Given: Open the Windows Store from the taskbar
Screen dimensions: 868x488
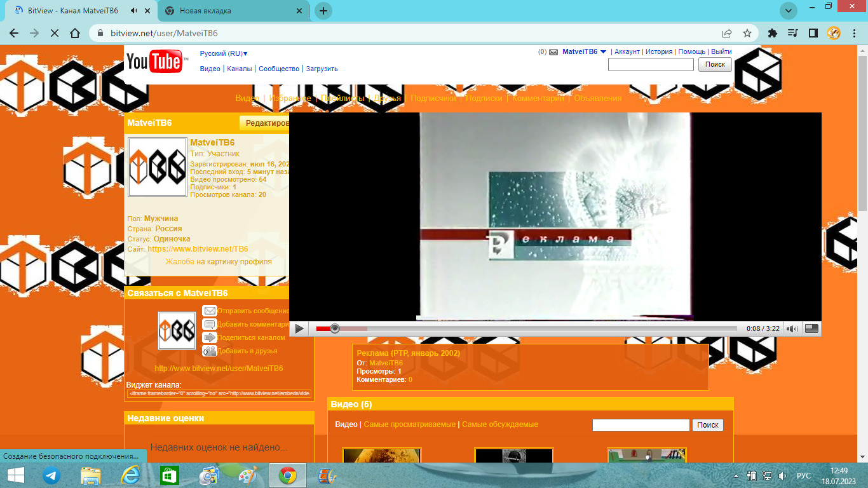Looking at the screenshot, I should click(x=170, y=475).
